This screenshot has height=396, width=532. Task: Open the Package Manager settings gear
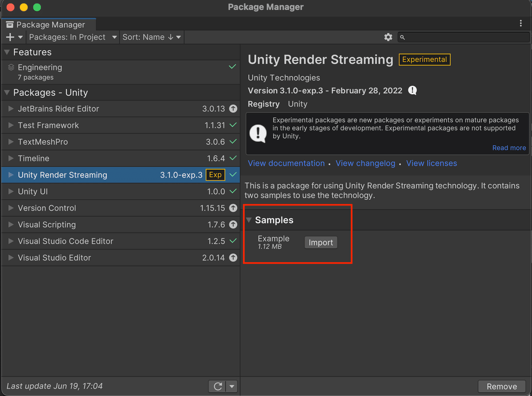click(x=388, y=37)
